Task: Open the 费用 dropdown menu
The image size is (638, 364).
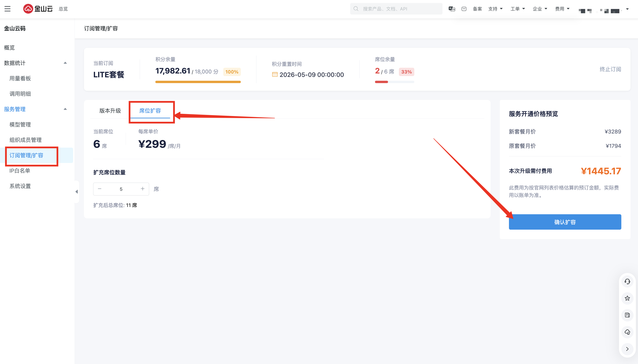Action: tap(562, 9)
